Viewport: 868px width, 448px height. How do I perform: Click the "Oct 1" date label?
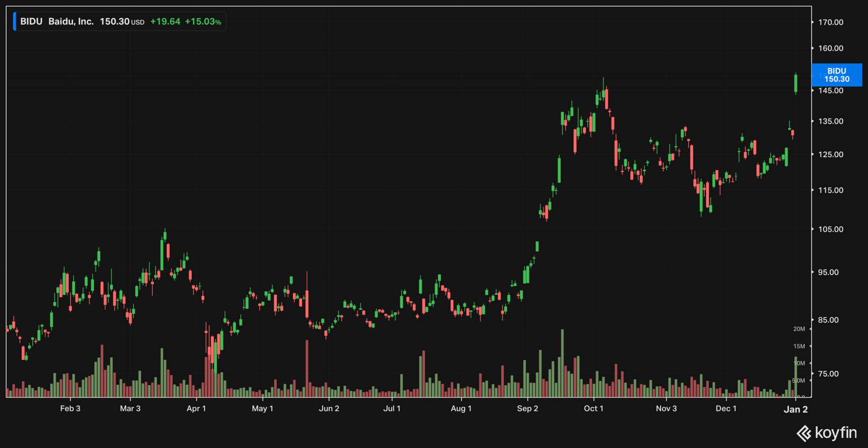click(x=594, y=409)
